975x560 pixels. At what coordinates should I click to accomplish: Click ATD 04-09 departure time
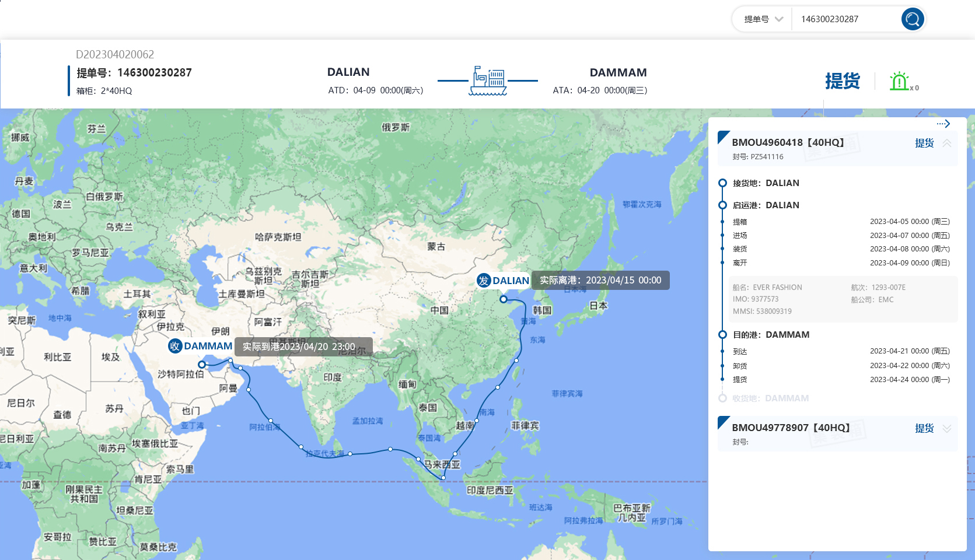point(376,90)
